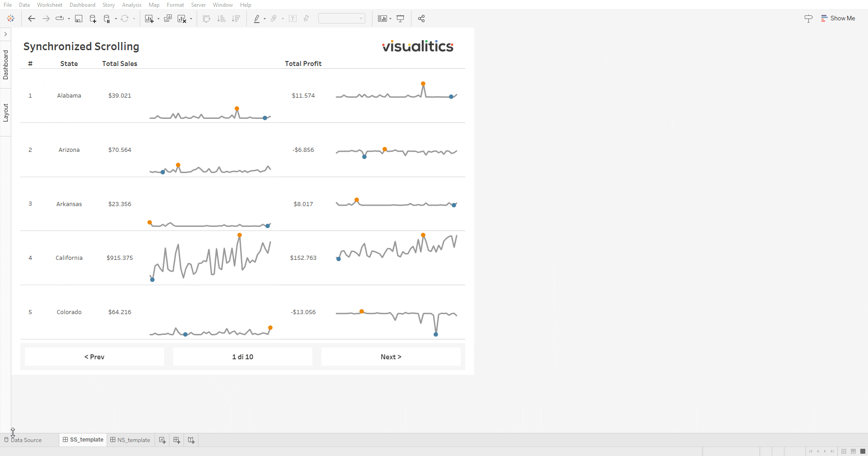Image resolution: width=868 pixels, height=456 pixels.
Task: Open the Window menu
Action: coord(223,5)
